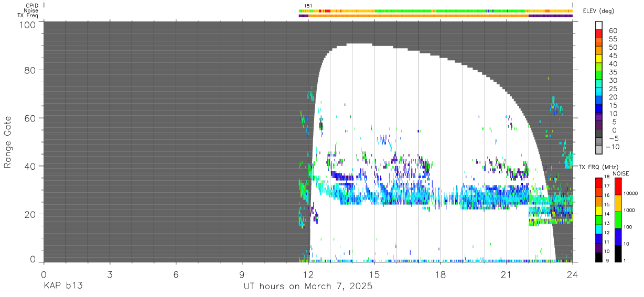Click the cyan elevation swatch between 20 and 25
The height and width of the screenshot is (297, 644).
(x=600, y=92)
